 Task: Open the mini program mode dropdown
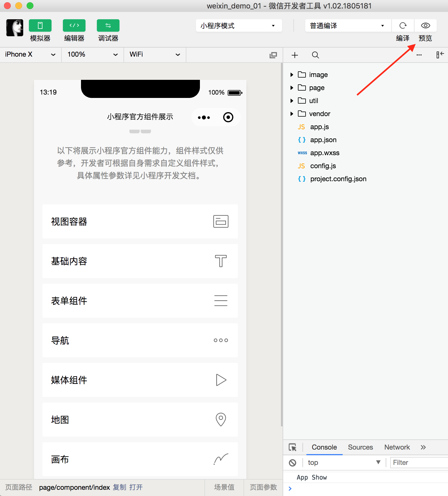coord(239,25)
